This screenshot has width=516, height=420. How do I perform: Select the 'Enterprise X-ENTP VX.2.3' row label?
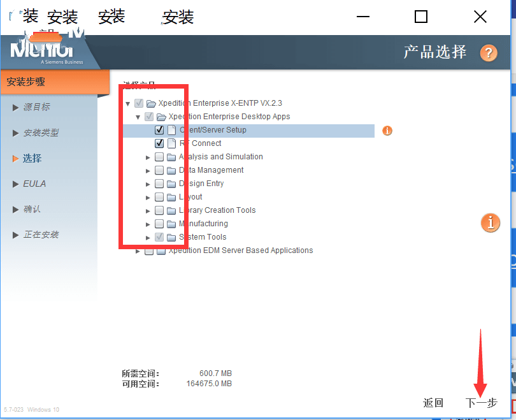[x=237, y=103]
